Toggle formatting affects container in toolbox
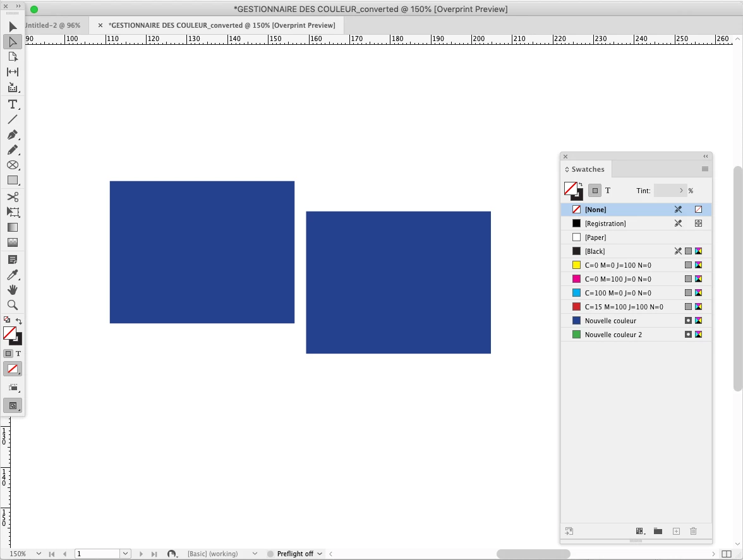This screenshot has width=743, height=560. click(x=8, y=354)
